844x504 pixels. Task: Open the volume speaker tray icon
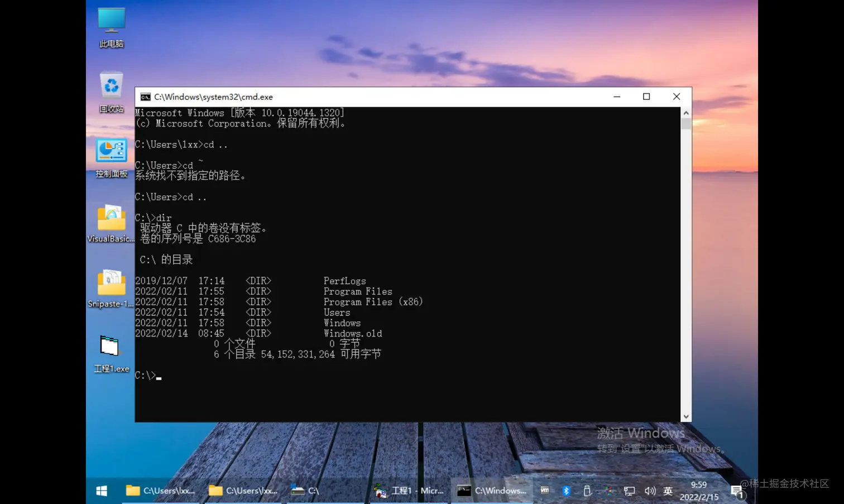650,491
